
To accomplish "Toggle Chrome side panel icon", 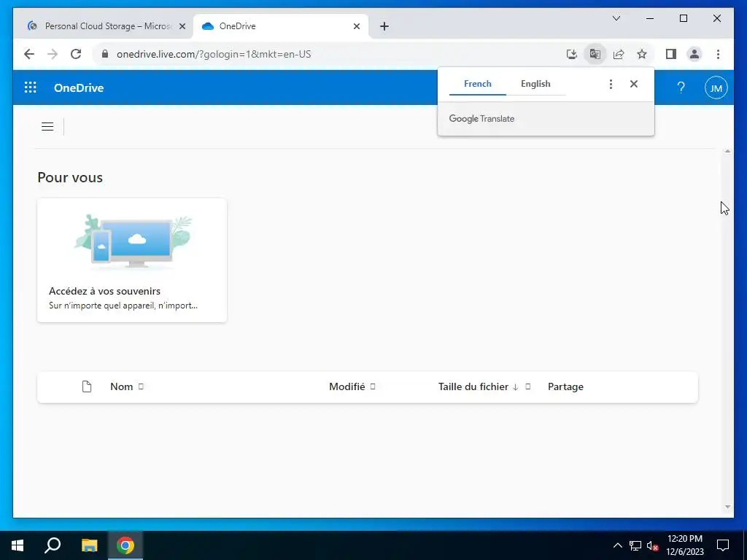I will pyautogui.click(x=671, y=54).
